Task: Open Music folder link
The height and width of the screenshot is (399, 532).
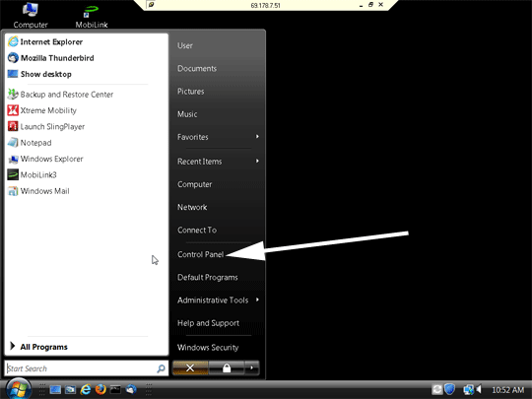Action: pos(187,114)
